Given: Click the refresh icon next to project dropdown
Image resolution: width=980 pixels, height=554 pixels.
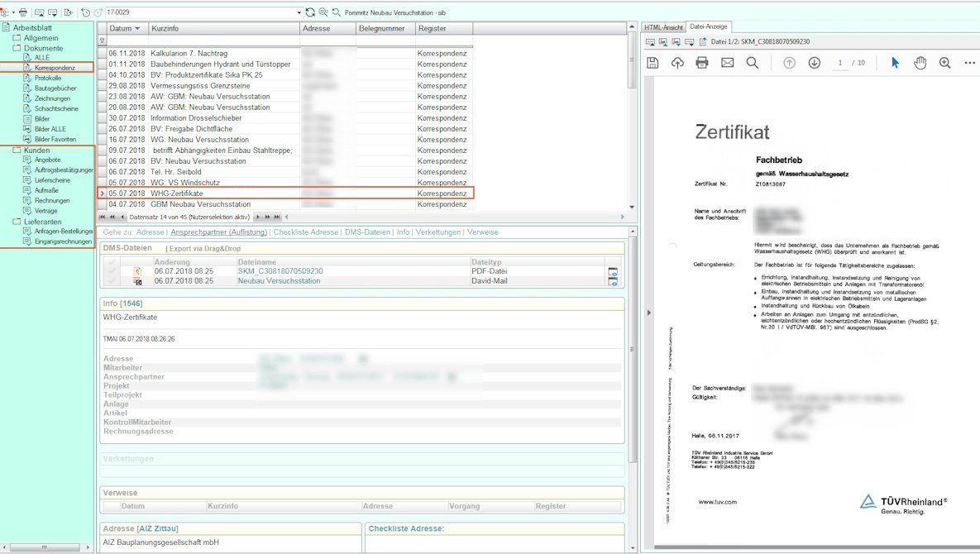Looking at the screenshot, I should click(x=310, y=12).
